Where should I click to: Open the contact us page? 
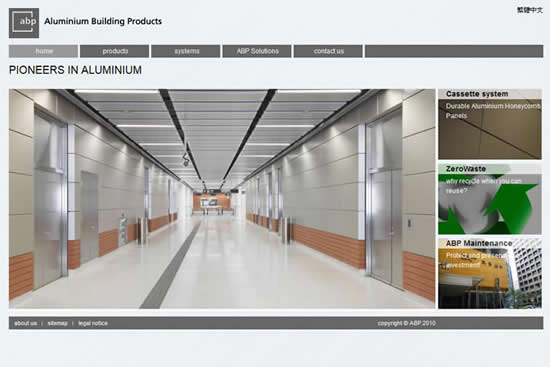point(328,51)
